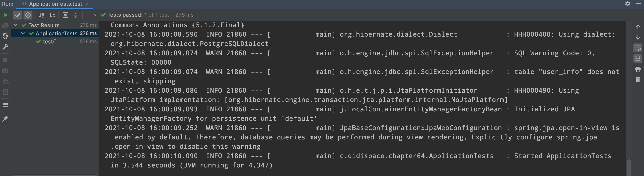Toggle Show Ignored tests button
This screenshot has width=644, height=176.
(x=28, y=15)
